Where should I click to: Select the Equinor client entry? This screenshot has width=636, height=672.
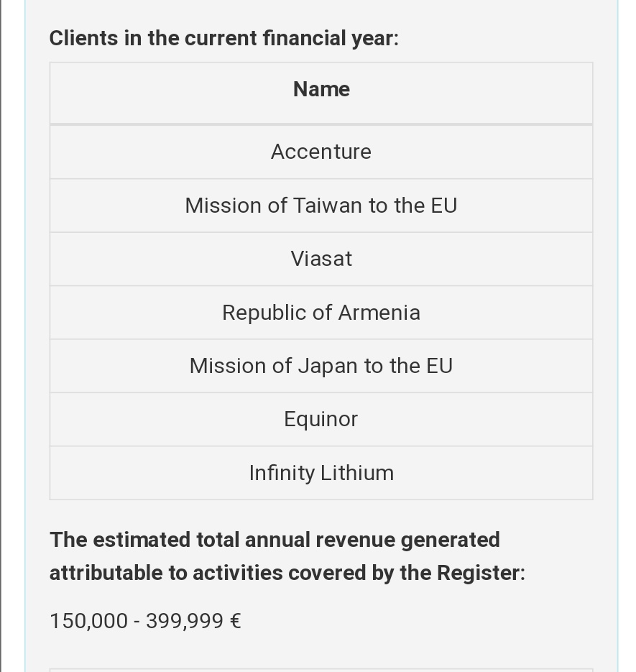coord(321,419)
